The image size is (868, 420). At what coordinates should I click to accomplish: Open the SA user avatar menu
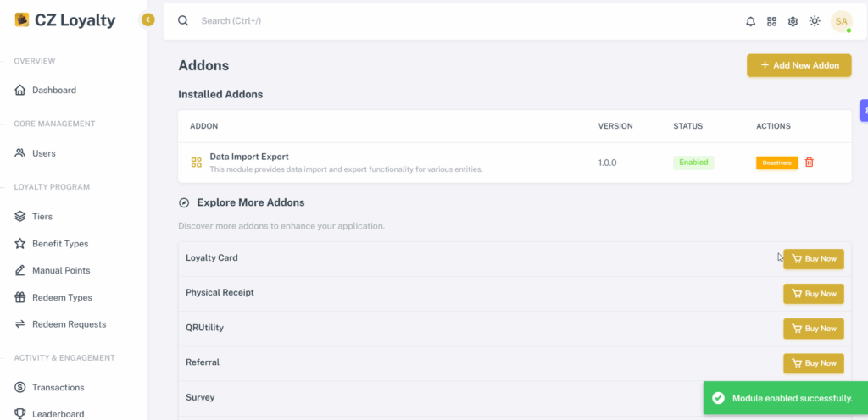pos(842,21)
